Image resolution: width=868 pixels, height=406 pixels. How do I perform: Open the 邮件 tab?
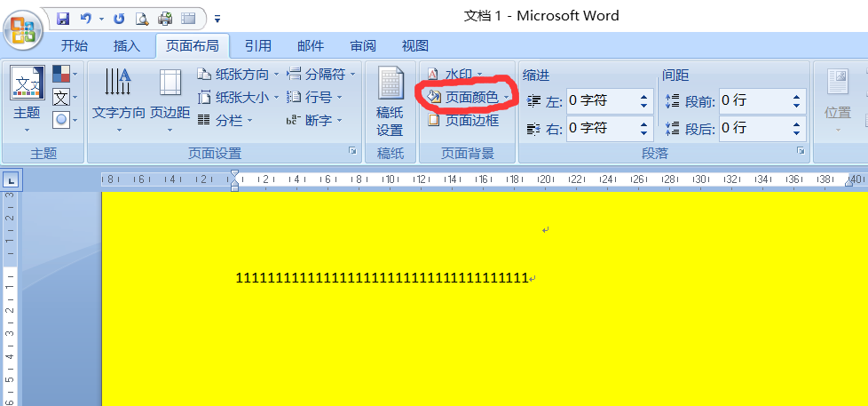click(x=311, y=46)
